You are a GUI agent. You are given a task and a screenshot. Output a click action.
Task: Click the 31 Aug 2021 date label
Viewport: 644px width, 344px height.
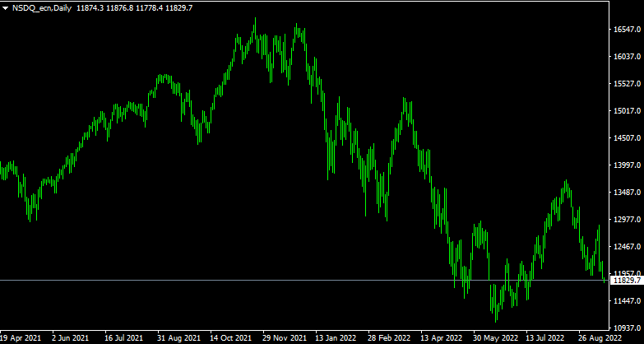click(178, 338)
